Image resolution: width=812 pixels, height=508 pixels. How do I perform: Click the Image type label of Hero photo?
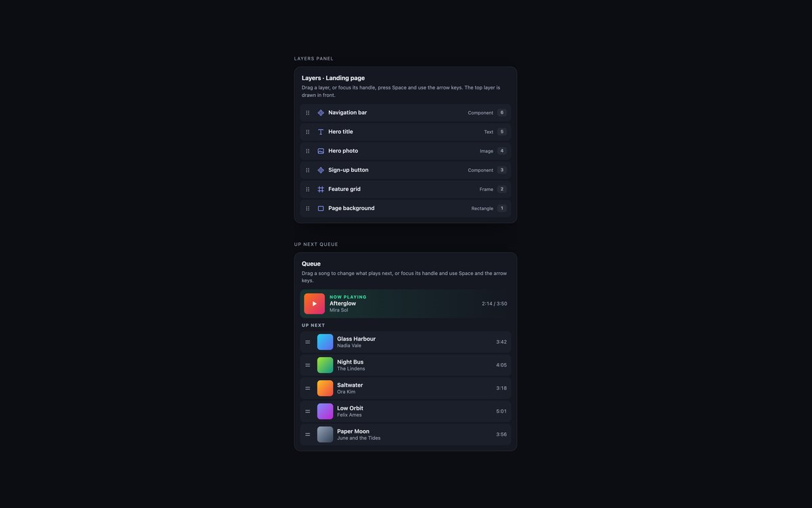(487, 151)
